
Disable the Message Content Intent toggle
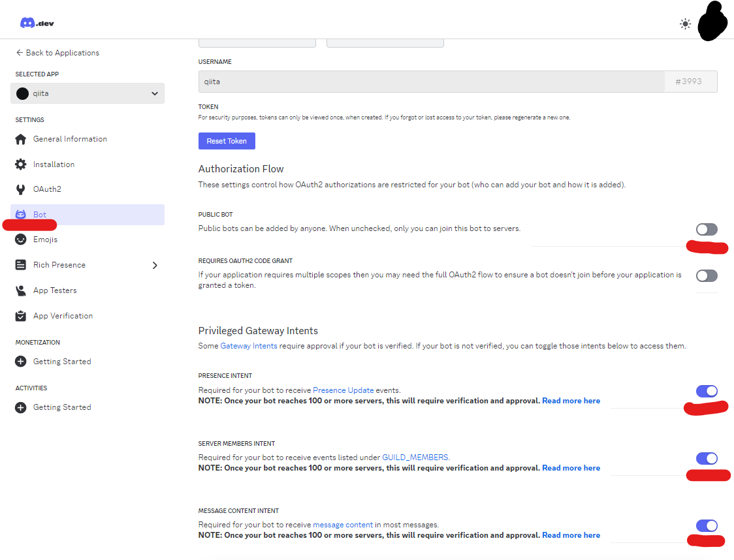[x=707, y=526]
